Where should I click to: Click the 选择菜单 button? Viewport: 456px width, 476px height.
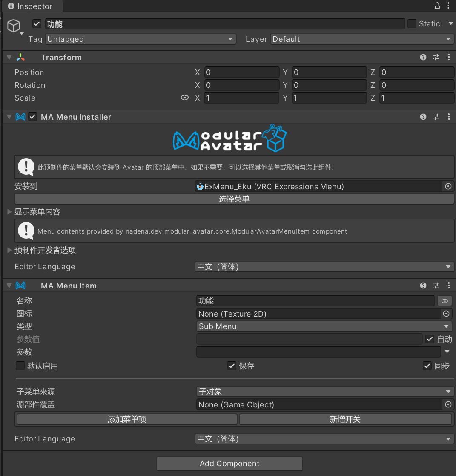(x=234, y=199)
